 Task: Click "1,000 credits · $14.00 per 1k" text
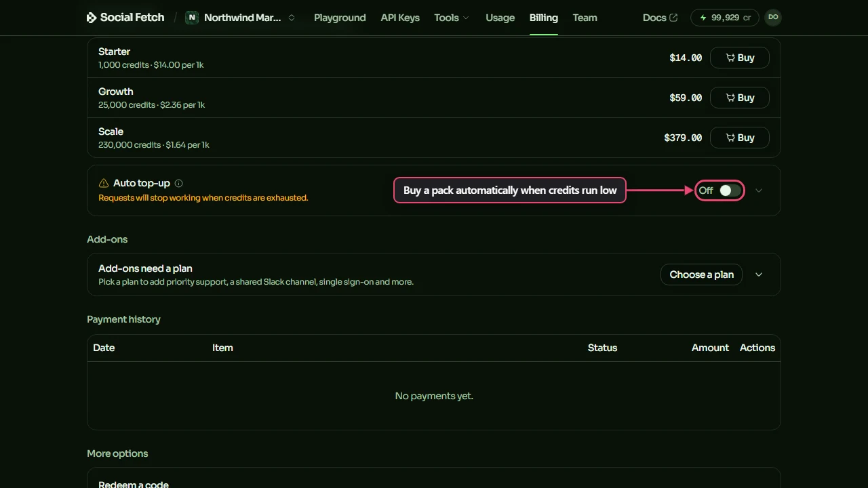coord(151,65)
